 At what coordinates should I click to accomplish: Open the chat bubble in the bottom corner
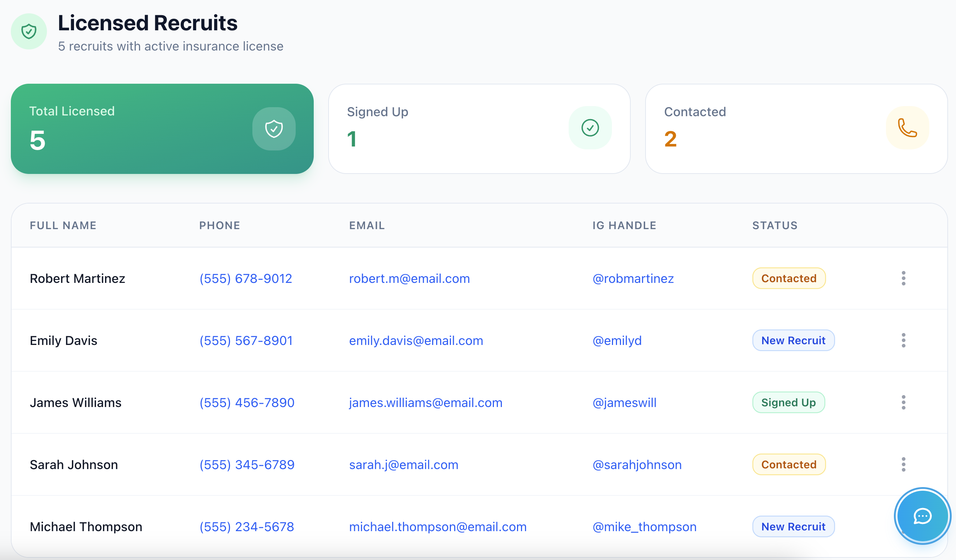pos(923,516)
